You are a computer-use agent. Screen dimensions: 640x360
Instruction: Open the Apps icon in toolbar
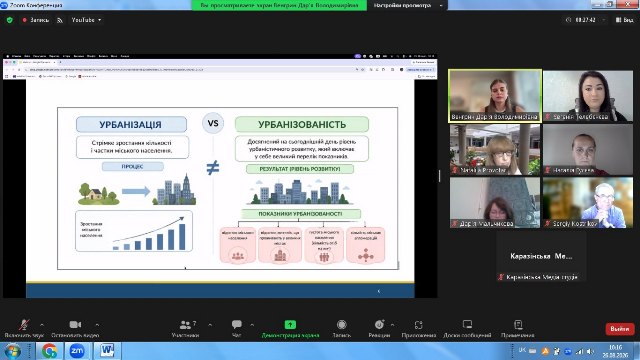(x=419, y=325)
